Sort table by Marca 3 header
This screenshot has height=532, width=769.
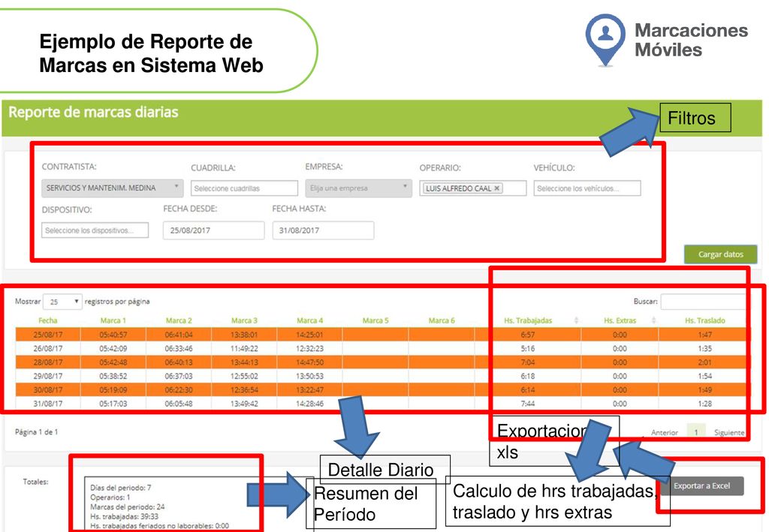click(244, 320)
